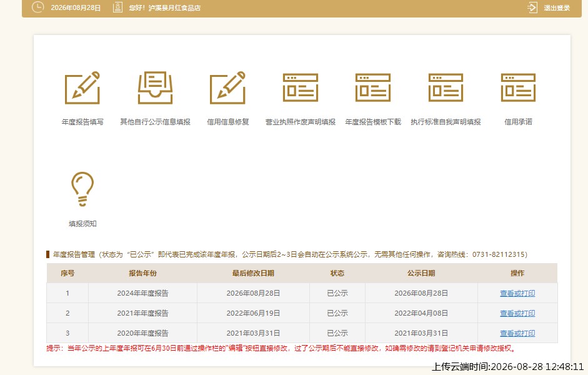The image size is (588, 375).
Task: Click the header date 2026年08月28日
Action: click(x=76, y=8)
